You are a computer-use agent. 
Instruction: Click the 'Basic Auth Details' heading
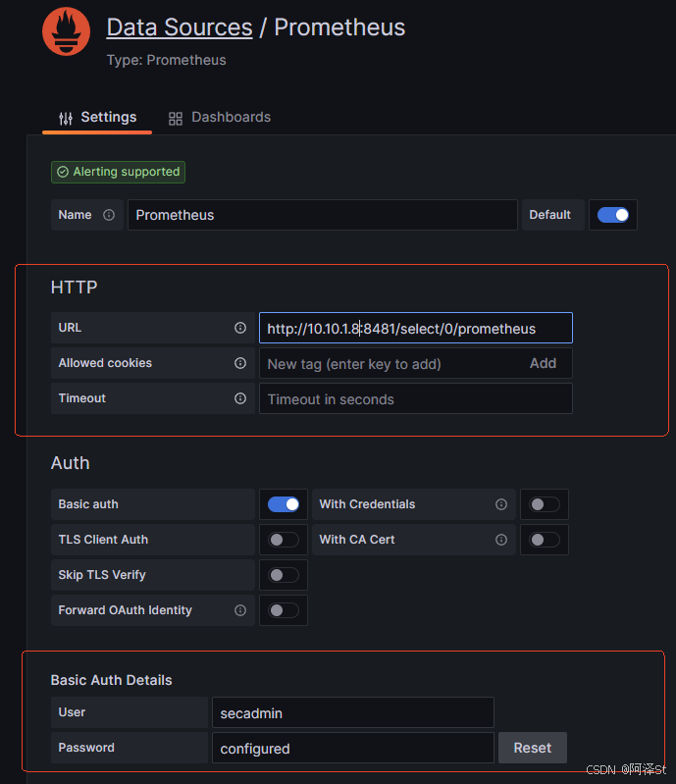click(112, 680)
